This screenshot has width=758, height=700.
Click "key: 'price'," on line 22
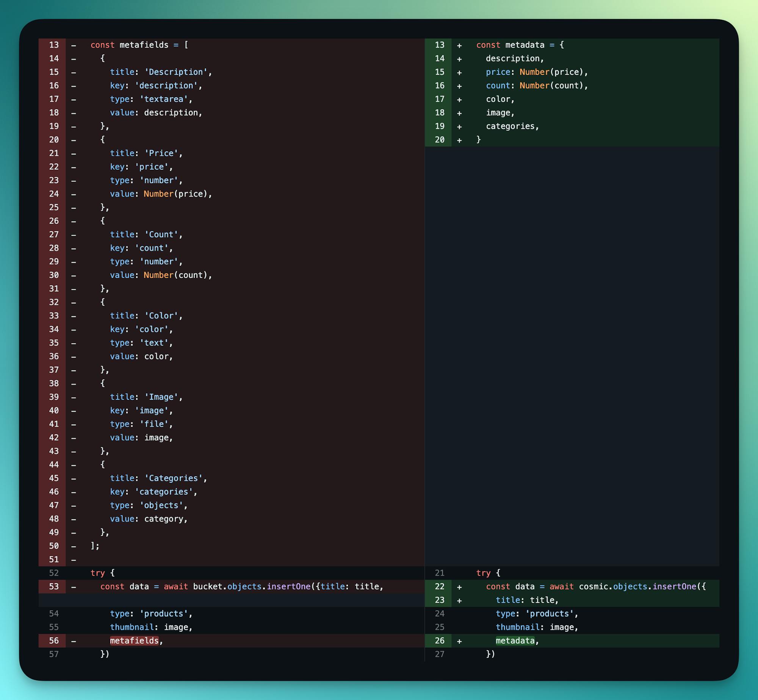tap(141, 167)
